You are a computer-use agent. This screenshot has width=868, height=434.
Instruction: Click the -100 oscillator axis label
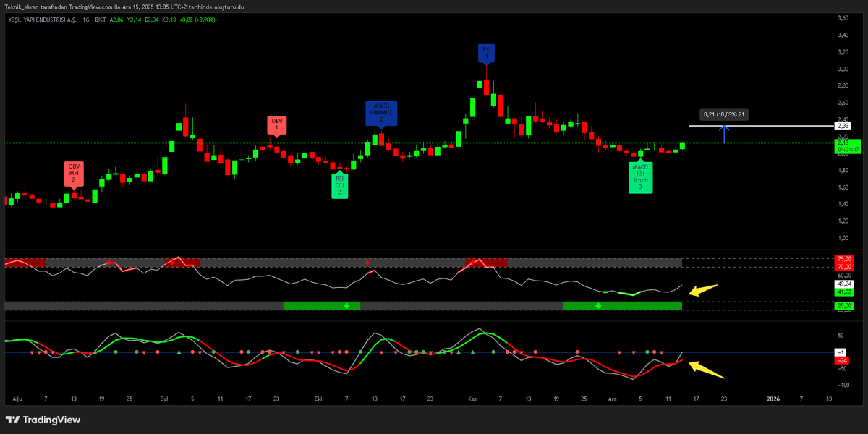pyautogui.click(x=842, y=386)
